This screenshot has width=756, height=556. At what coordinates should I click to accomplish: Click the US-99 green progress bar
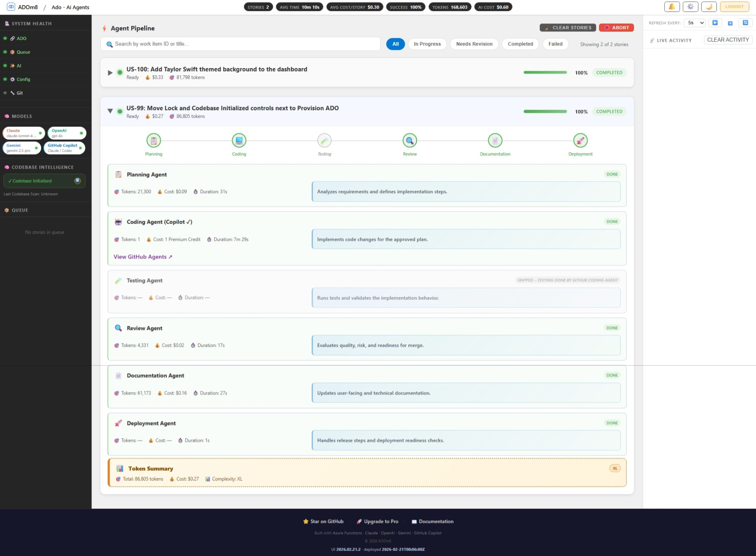(x=545, y=111)
